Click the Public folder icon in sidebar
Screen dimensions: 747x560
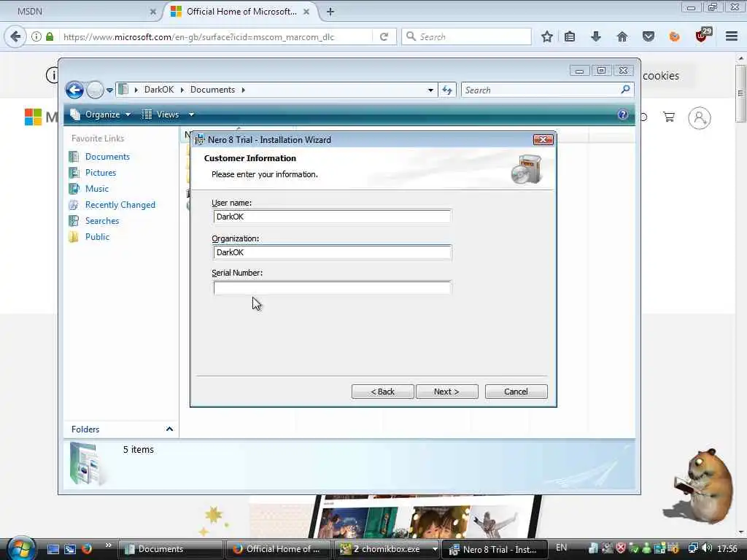coord(74,237)
